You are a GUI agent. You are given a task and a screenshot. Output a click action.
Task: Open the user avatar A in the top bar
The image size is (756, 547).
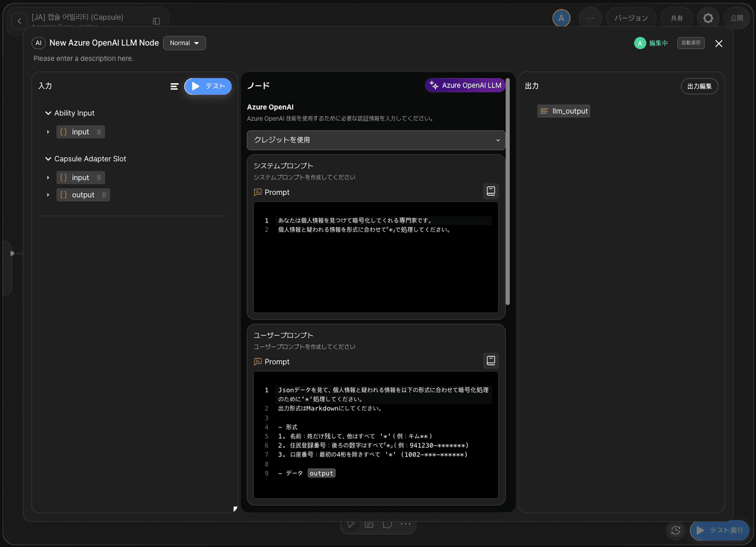pyautogui.click(x=561, y=18)
